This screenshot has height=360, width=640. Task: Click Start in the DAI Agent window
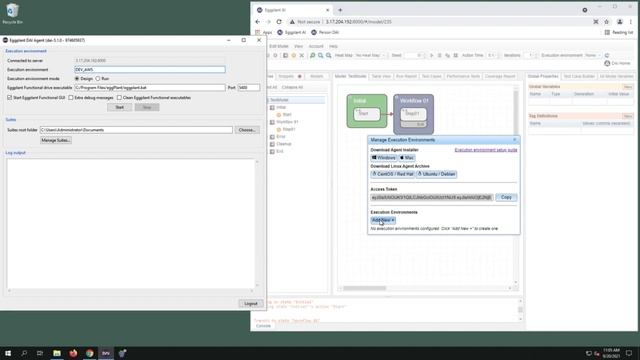[x=120, y=107]
